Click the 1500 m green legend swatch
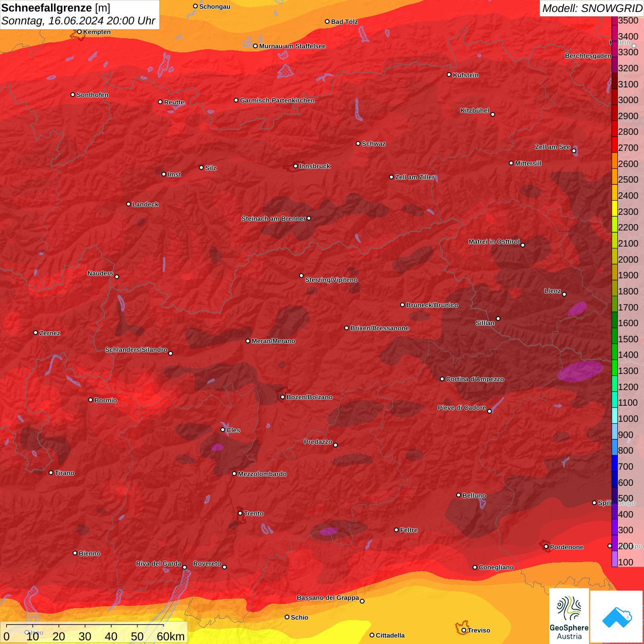Viewport: 644px width, 644px height. (615, 336)
